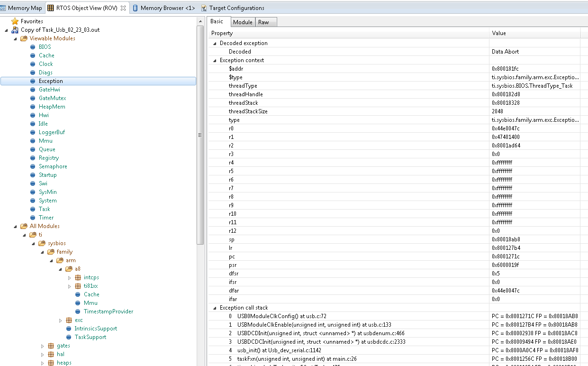The image size is (588, 366).
Task: Click the pc value 0x8001271c
Action: click(x=505, y=256)
